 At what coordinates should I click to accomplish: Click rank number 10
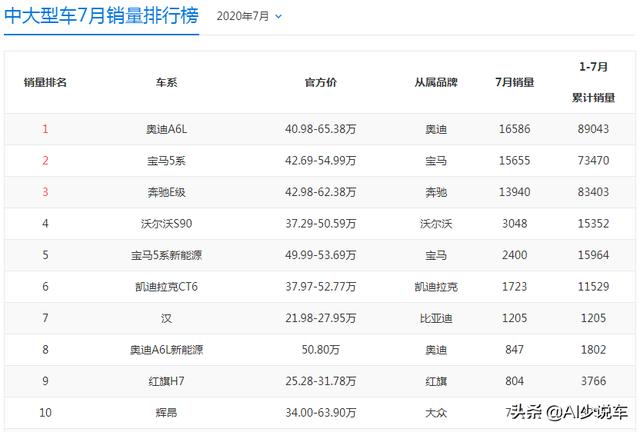click(x=45, y=412)
